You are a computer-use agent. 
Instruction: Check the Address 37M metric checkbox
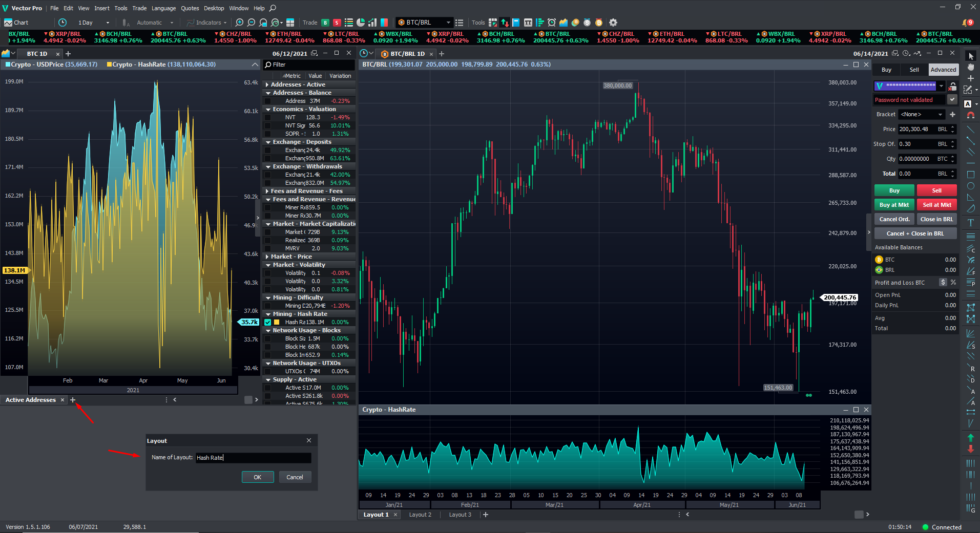pos(267,101)
